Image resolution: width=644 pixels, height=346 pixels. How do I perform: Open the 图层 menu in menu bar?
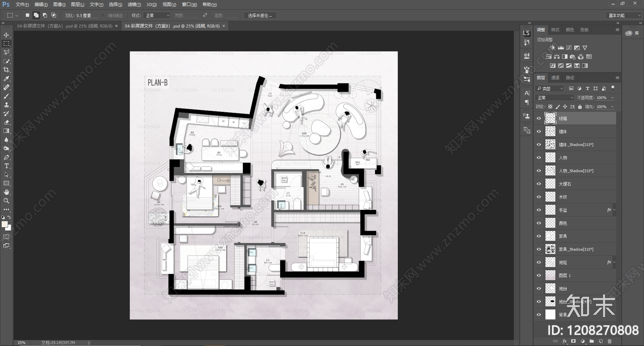pyautogui.click(x=78, y=4)
